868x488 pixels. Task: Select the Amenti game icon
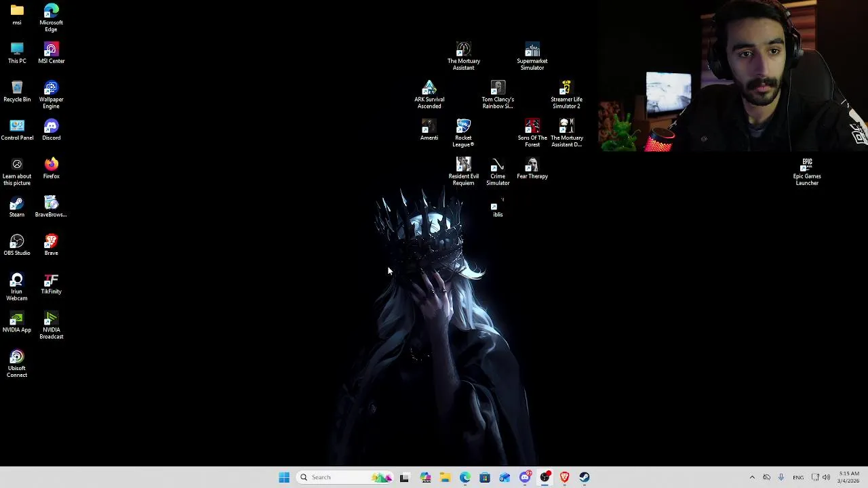click(429, 130)
